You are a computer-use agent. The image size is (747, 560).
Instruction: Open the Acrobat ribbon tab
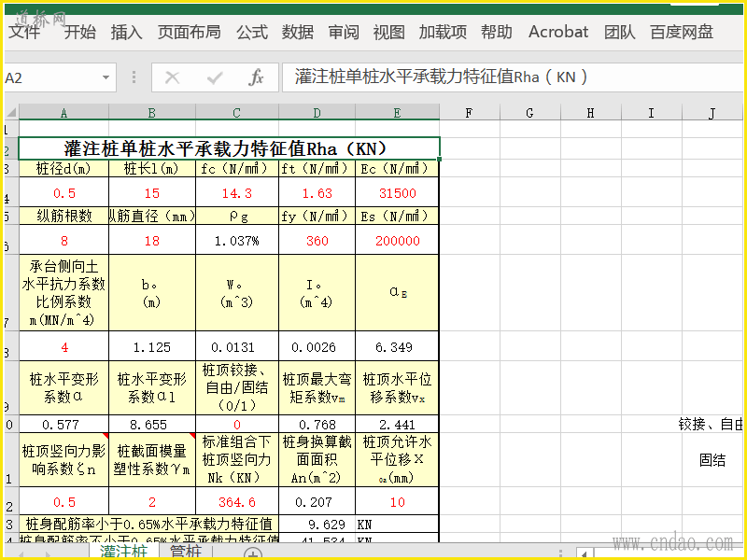(x=558, y=32)
